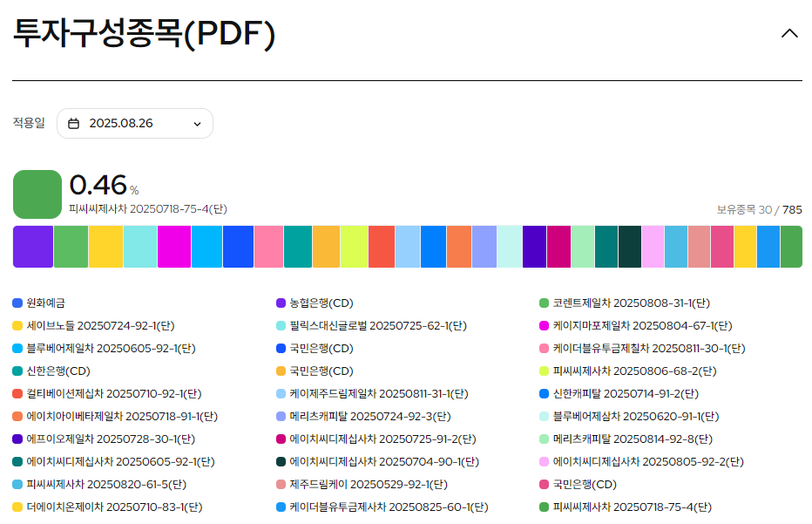Click the 투자구성종목(PDF) heading
The image size is (812, 524).
pos(144,33)
